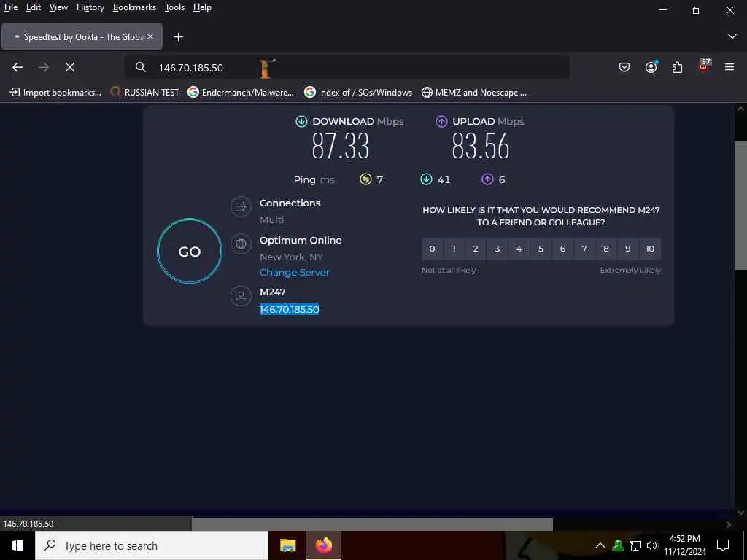Click the page vertical scrollbar thumb
Viewport: 747px width, 560px height.
[x=740, y=205]
